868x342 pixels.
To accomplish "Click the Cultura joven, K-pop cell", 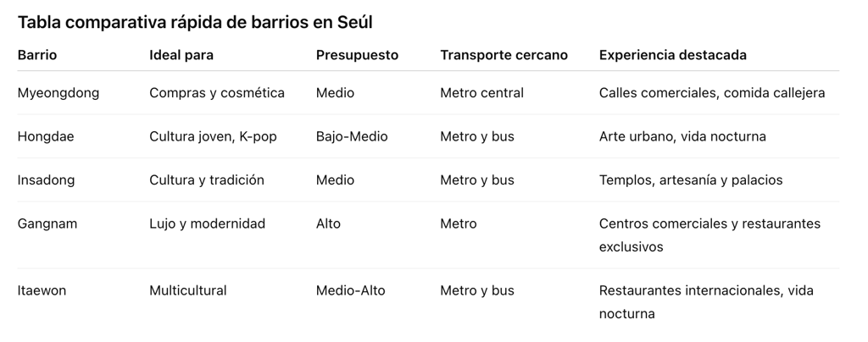I will pos(213,136).
